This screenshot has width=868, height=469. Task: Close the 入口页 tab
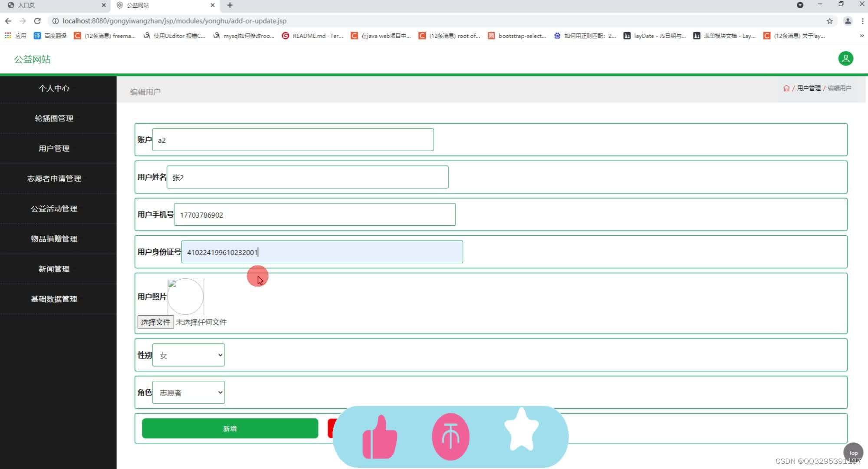(x=103, y=5)
